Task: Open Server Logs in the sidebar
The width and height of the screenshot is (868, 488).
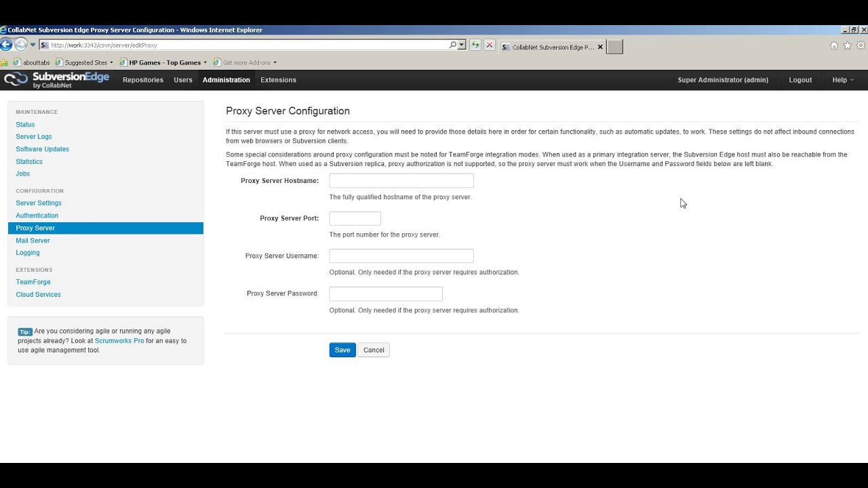Action: click(34, 137)
